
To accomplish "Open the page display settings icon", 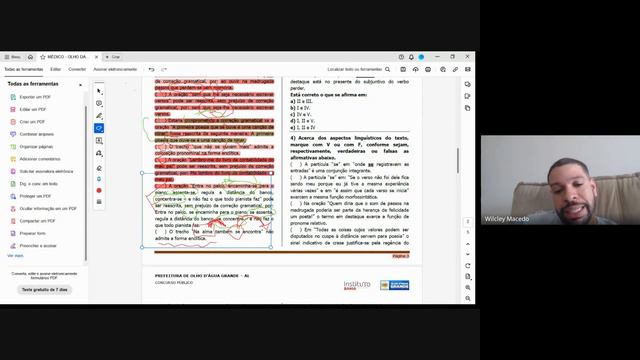I will (x=468, y=277).
